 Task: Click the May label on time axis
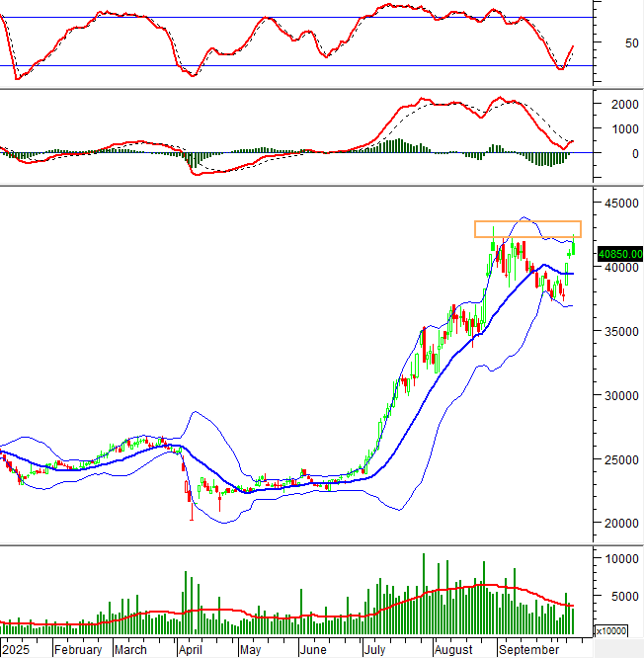click(x=250, y=650)
